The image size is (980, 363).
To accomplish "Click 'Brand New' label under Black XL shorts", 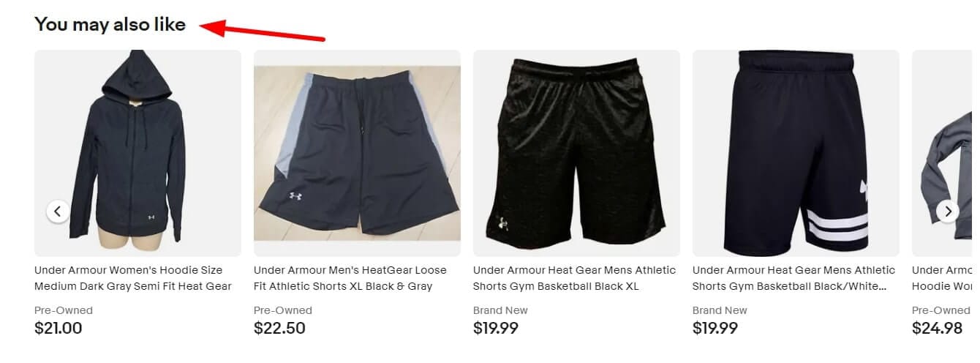I will tap(500, 310).
